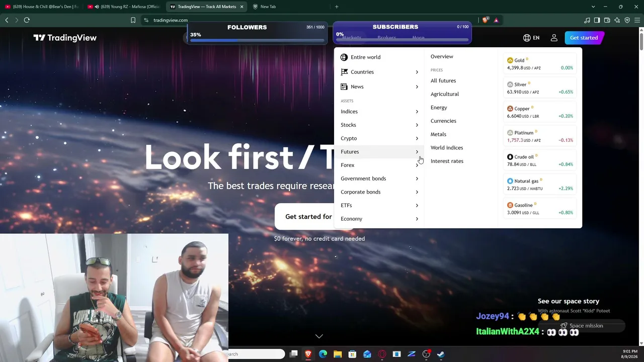The image size is (644, 362).
Task: Open Outlook from the taskbar
Action: pos(367,354)
